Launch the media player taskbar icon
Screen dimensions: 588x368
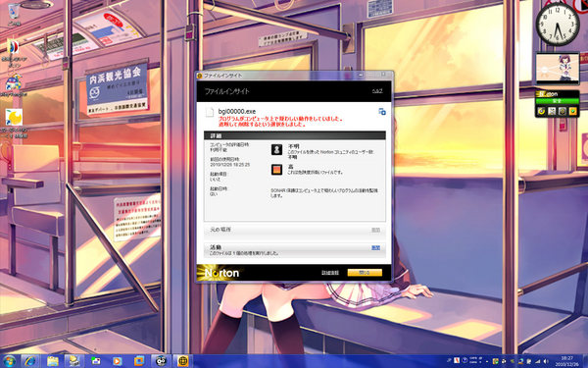117,361
